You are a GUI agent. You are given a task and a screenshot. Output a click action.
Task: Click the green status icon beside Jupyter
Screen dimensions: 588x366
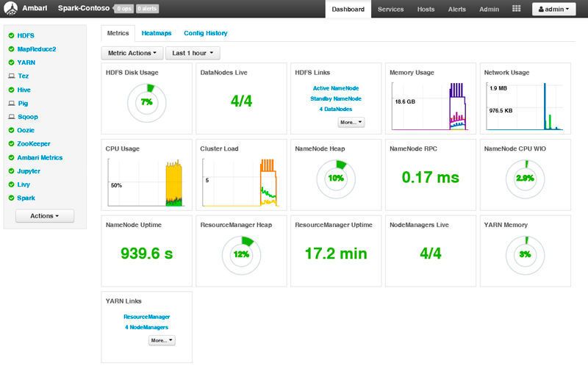(11, 171)
